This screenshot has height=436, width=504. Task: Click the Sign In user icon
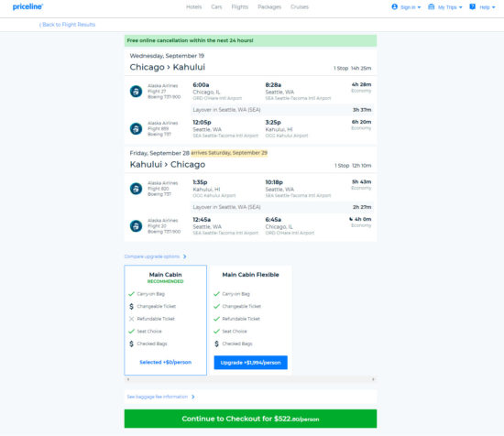point(394,6)
